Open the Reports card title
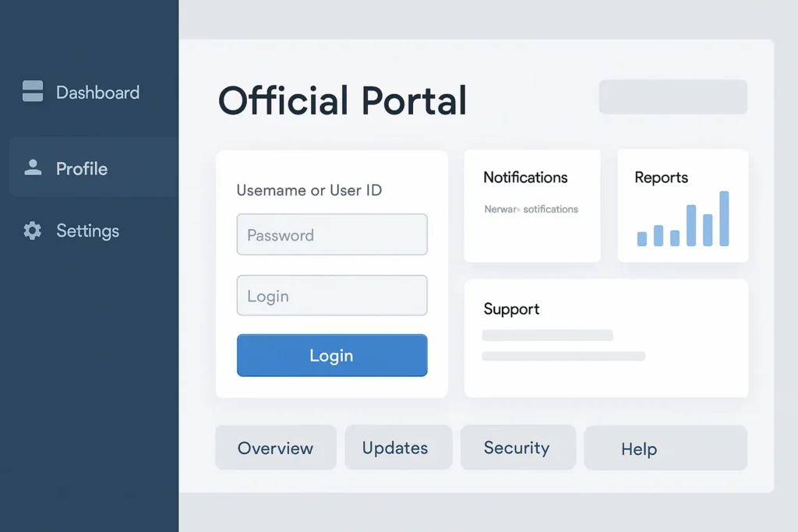 661,178
